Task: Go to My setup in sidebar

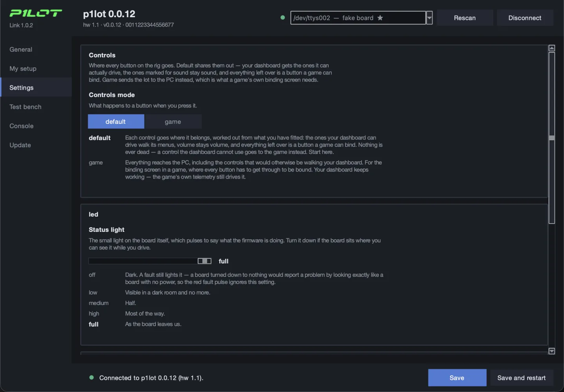Action: [x=36, y=69]
